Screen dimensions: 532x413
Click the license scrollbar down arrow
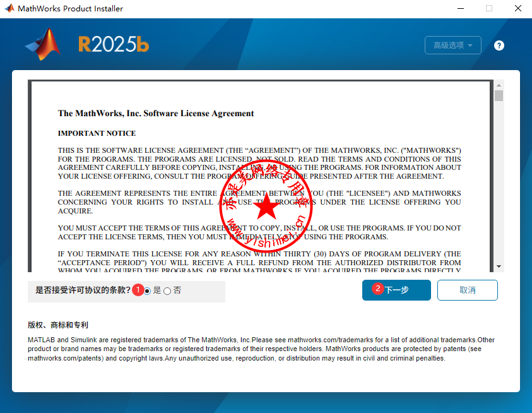(499, 266)
